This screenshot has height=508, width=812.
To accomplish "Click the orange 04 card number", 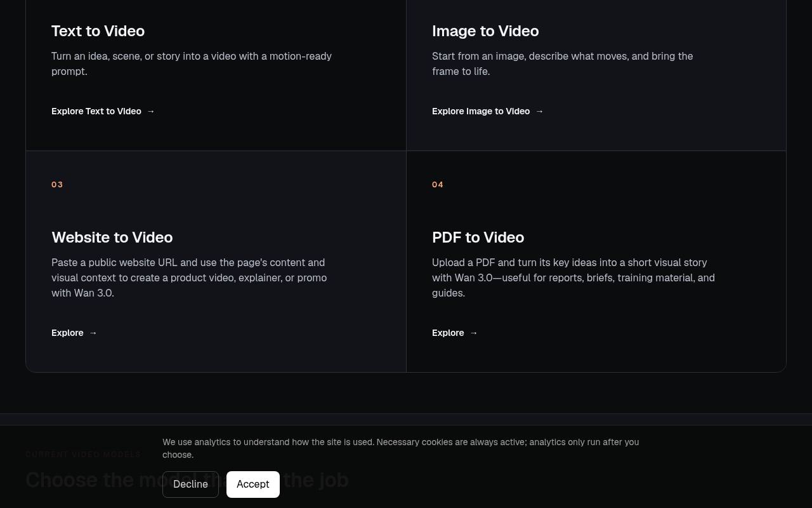I will [438, 185].
